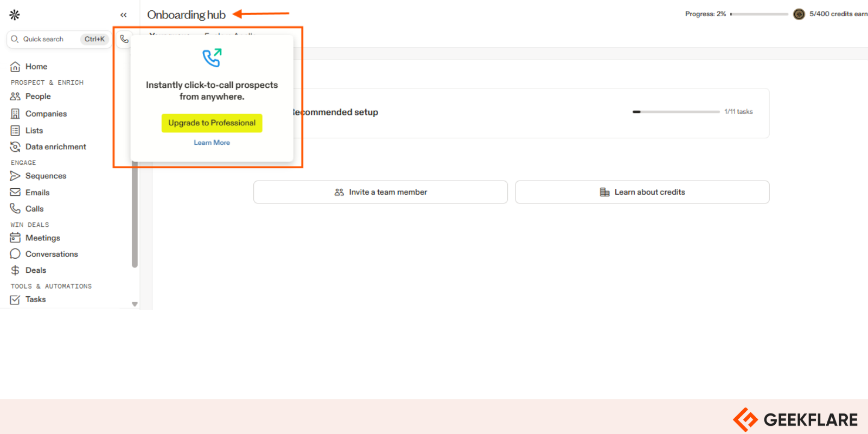The height and width of the screenshot is (434, 868).
Task: Click the Sequences arrow icon
Action: [15, 176]
